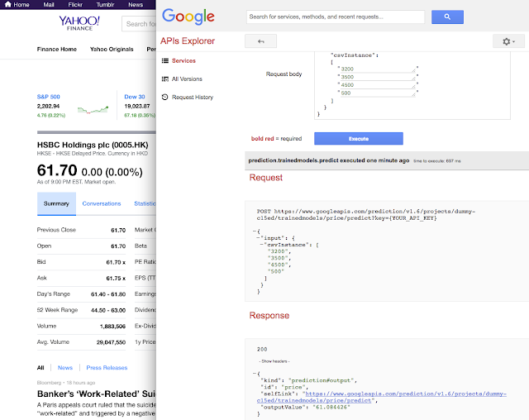This screenshot has width=529, height=420.
Task: Focus the APIs Explorer search field
Action: point(336,17)
